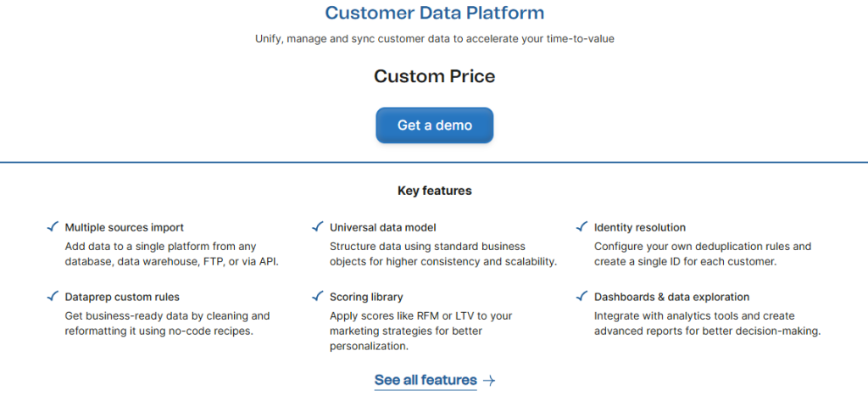Click the Dataprep custom rules title
Image resolution: width=868 pixels, height=401 pixels.
[122, 297]
